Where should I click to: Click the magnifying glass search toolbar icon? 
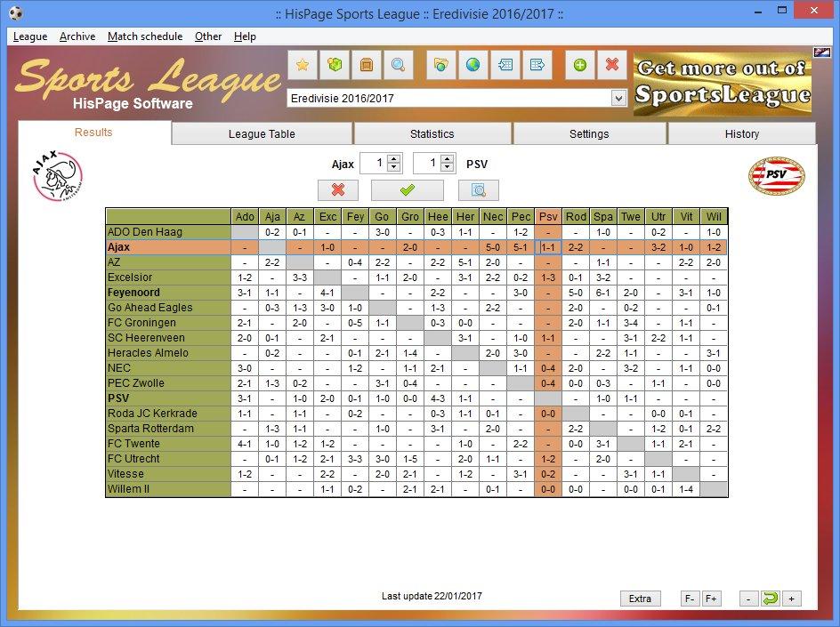(x=398, y=65)
